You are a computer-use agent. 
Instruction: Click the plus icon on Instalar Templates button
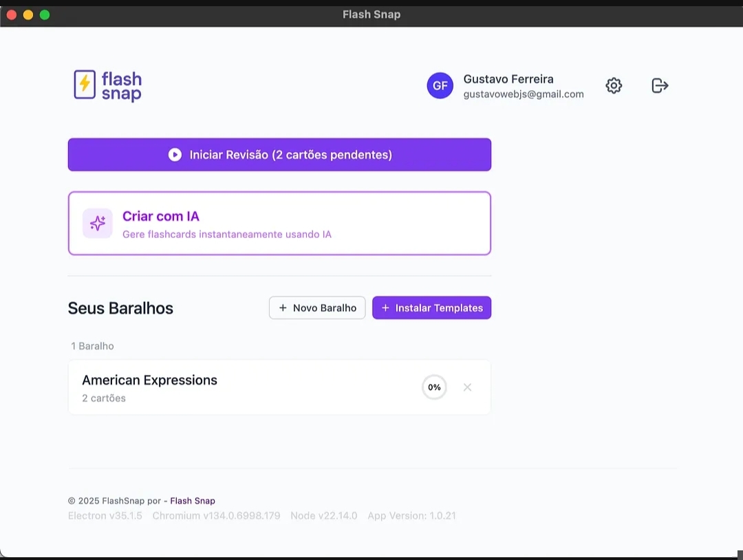tap(385, 308)
